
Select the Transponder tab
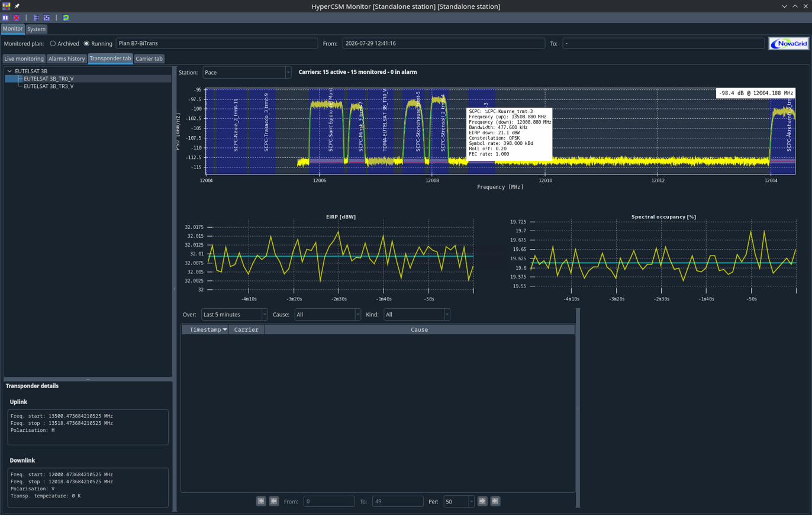click(110, 59)
